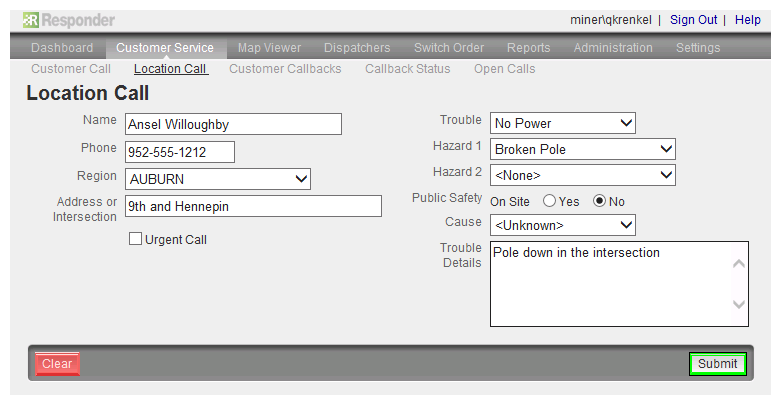Viewport: 781px width, 405px height.
Task: Open the Help link
Action: 748,20
